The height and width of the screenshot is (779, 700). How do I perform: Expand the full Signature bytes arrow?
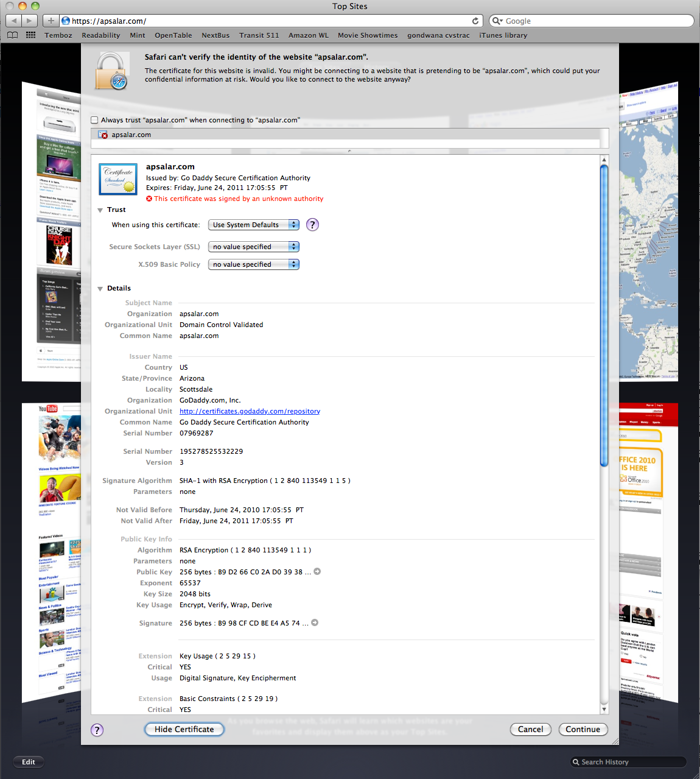coord(315,622)
